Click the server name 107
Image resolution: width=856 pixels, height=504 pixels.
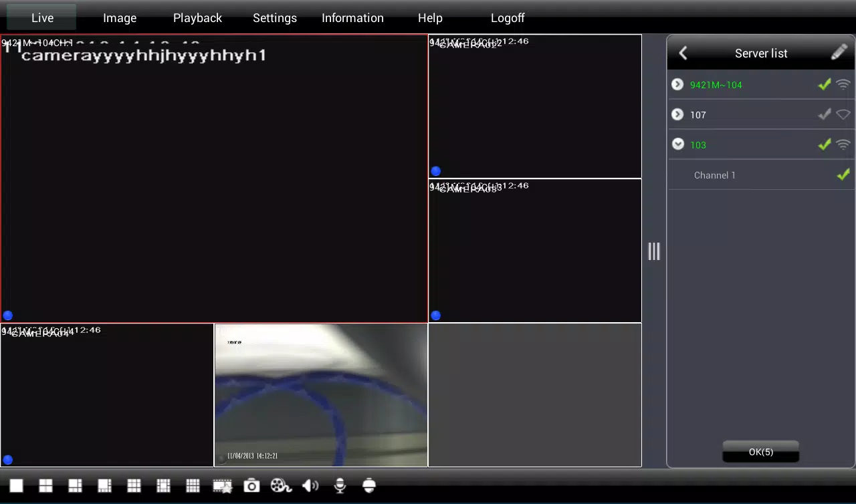coord(698,115)
